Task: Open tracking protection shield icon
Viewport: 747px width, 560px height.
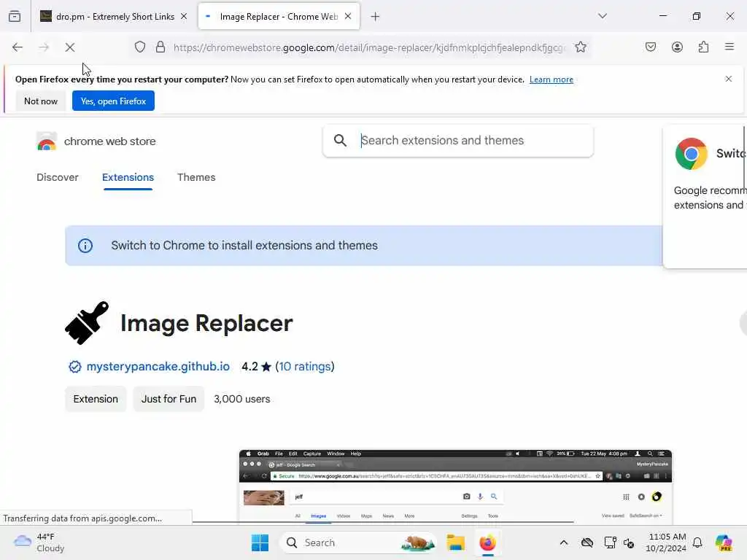Action: click(139, 47)
